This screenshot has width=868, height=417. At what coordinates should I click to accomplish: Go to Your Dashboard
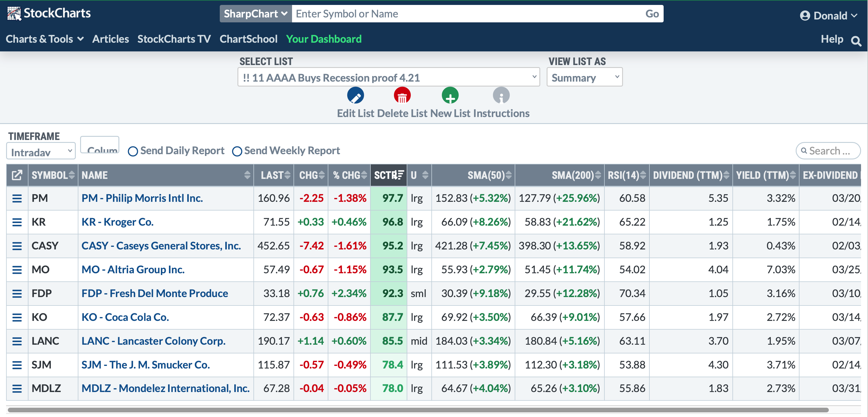323,39
